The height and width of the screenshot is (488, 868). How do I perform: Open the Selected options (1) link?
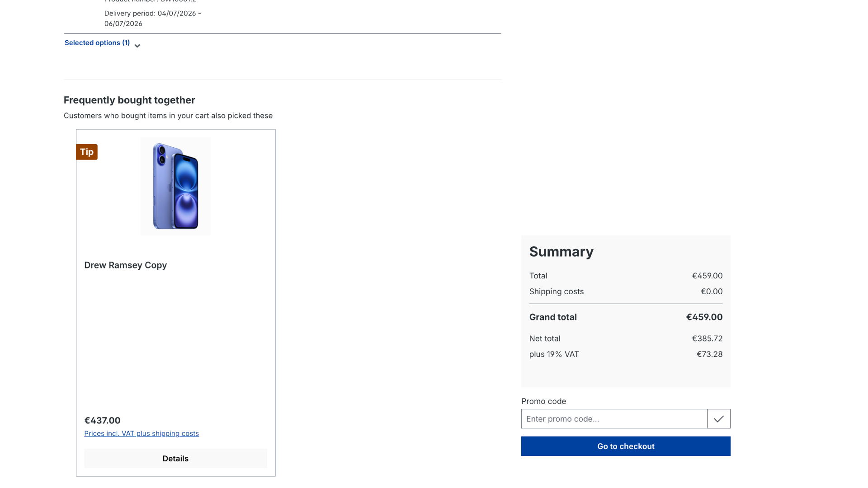click(97, 43)
